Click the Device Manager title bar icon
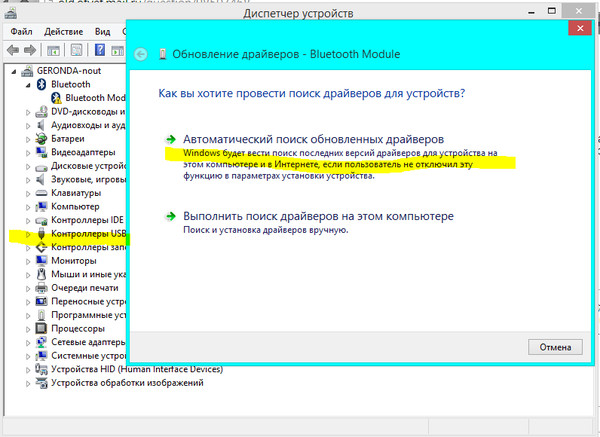600x437 pixels. click(10, 13)
